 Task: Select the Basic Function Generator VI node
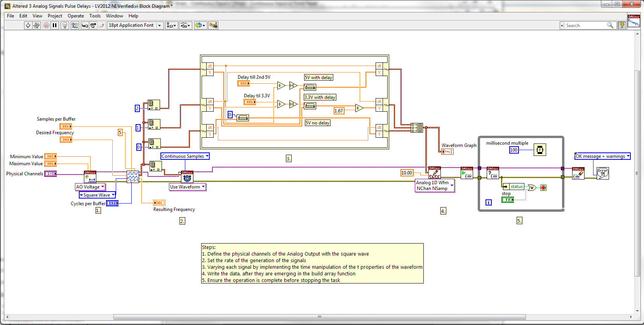point(133,177)
